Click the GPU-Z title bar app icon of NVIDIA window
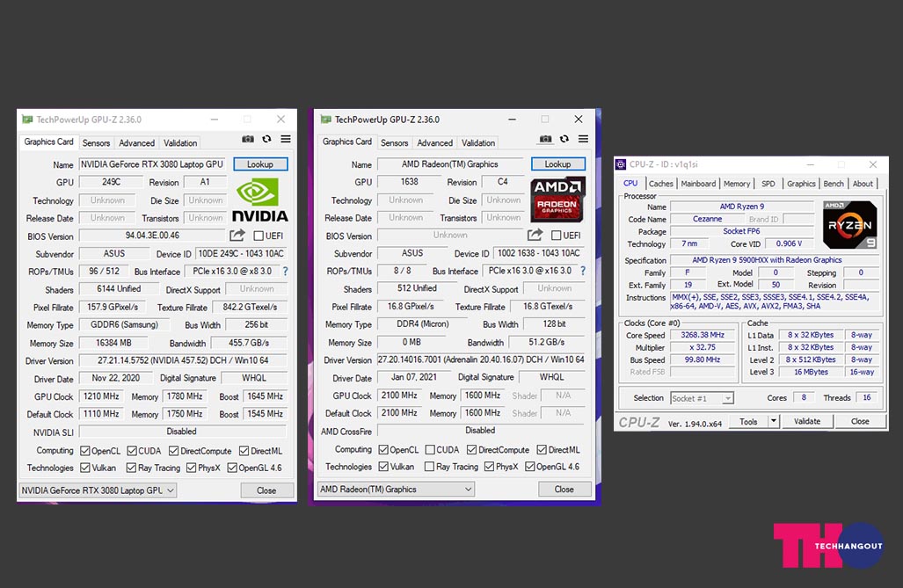Viewport: 903px width, 588px height. [x=27, y=120]
